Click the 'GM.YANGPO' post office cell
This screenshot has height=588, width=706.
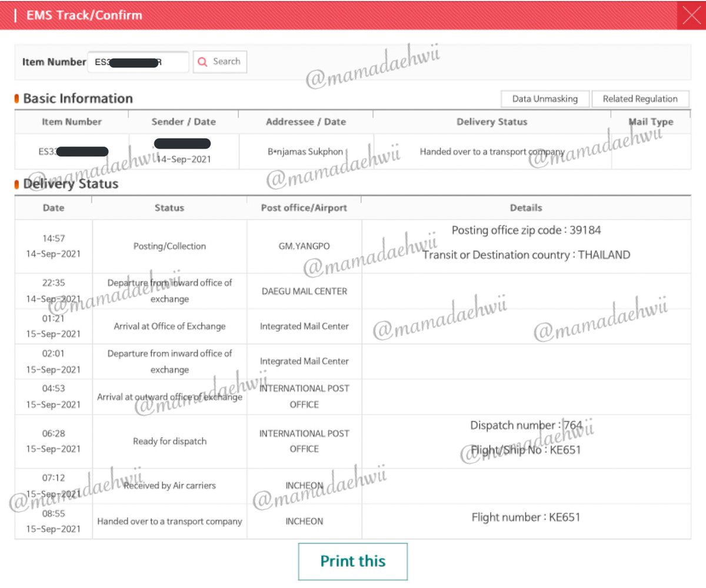click(x=304, y=246)
